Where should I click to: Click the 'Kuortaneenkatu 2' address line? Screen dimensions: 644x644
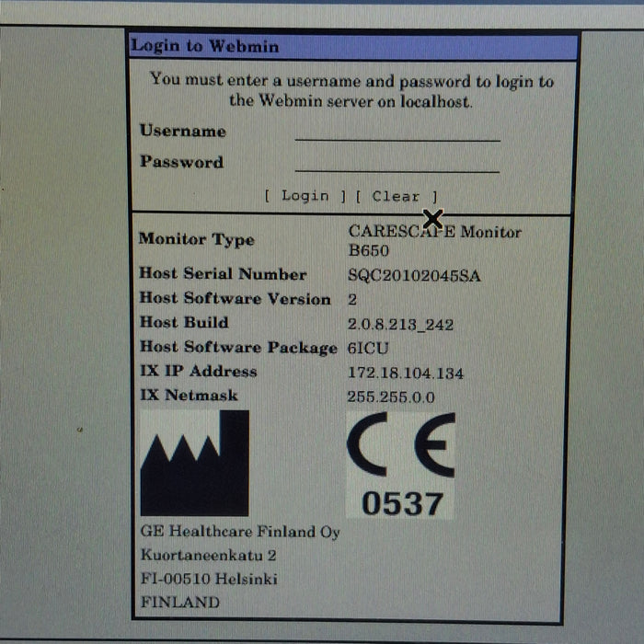click(x=209, y=556)
